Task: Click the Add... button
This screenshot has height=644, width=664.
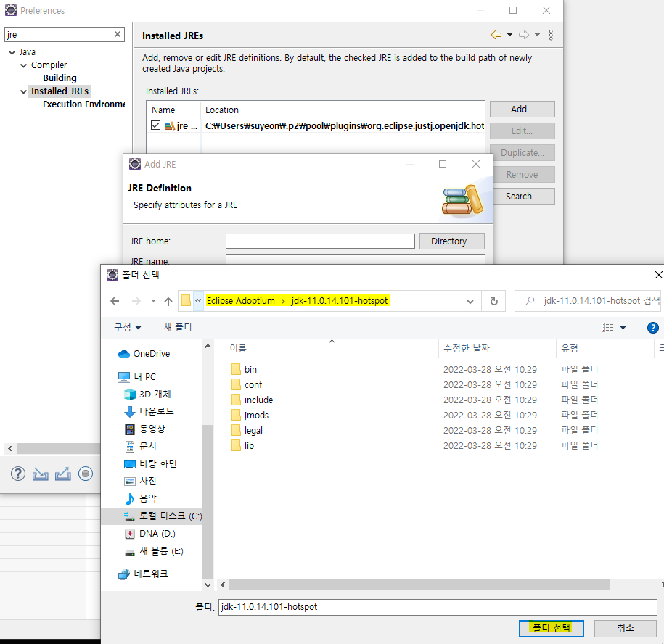Action: click(x=522, y=110)
